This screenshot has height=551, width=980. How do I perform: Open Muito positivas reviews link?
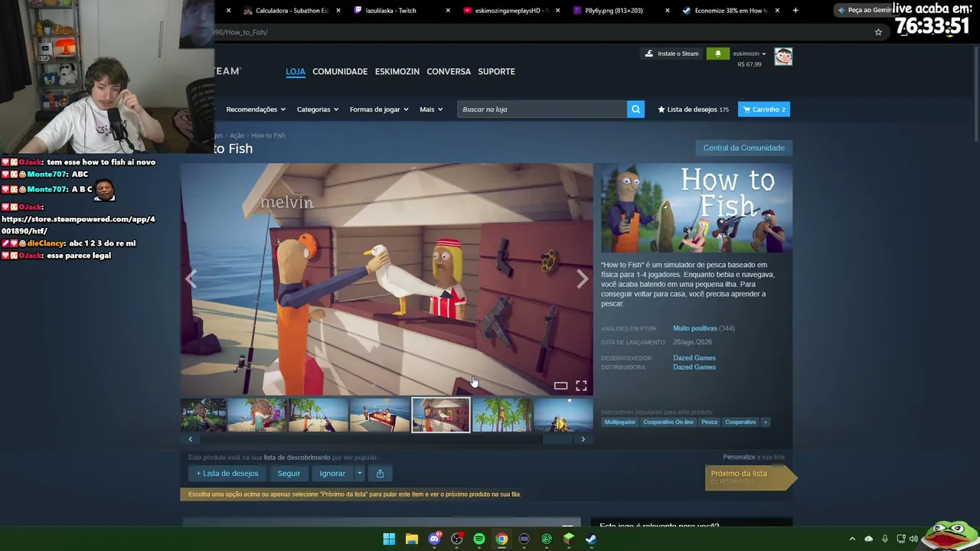[x=695, y=328]
